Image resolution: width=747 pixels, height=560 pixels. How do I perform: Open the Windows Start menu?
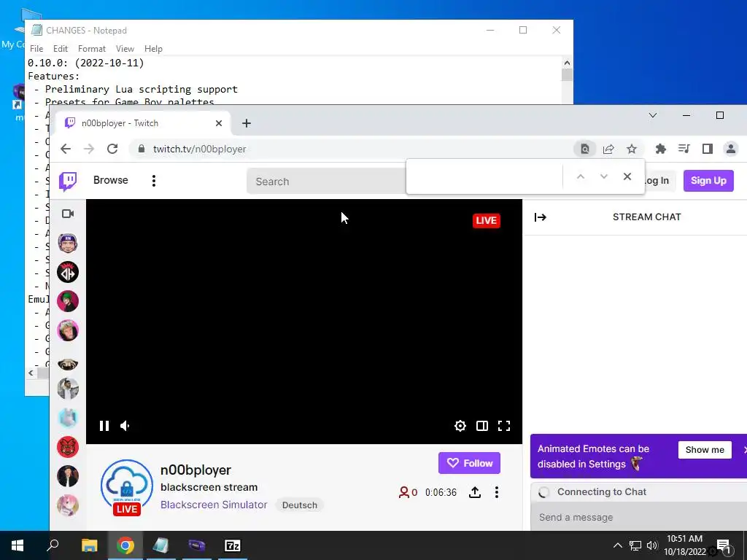tap(18, 545)
